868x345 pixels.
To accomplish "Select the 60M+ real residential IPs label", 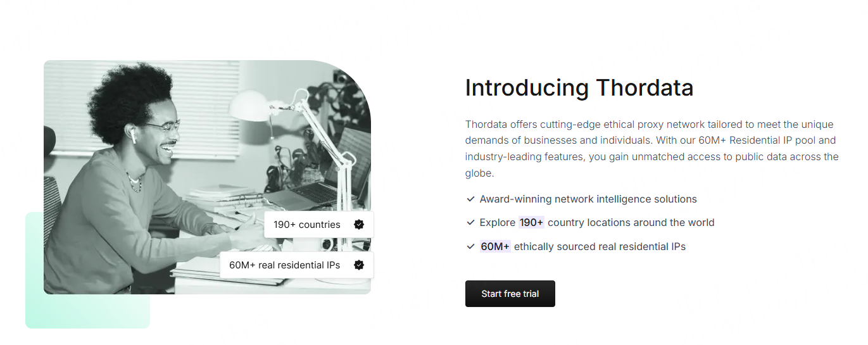I will coord(284,265).
